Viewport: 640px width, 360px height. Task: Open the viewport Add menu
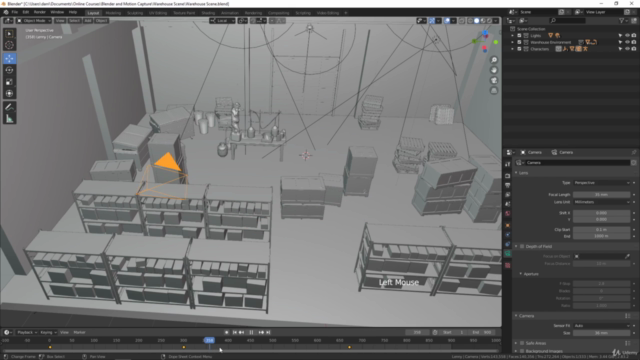tap(88, 20)
